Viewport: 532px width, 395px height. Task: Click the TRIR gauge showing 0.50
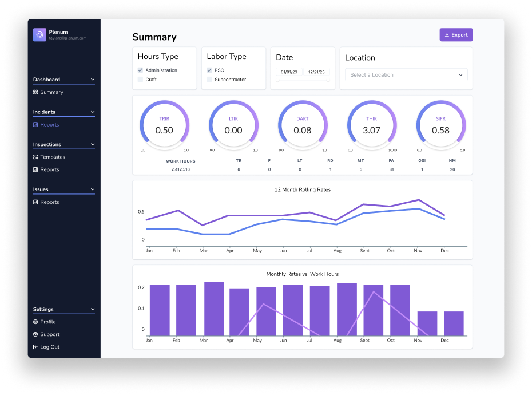(165, 125)
